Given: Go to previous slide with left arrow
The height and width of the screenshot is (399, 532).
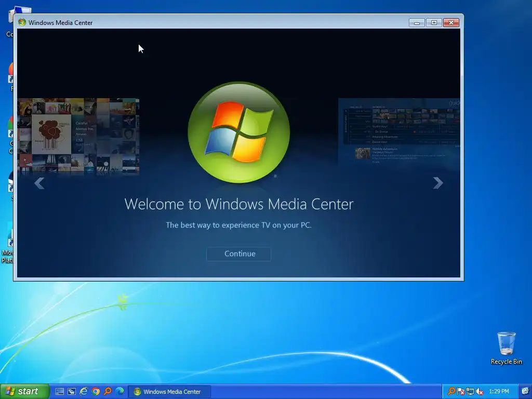Looking at the screenshot, I should 39,183.
